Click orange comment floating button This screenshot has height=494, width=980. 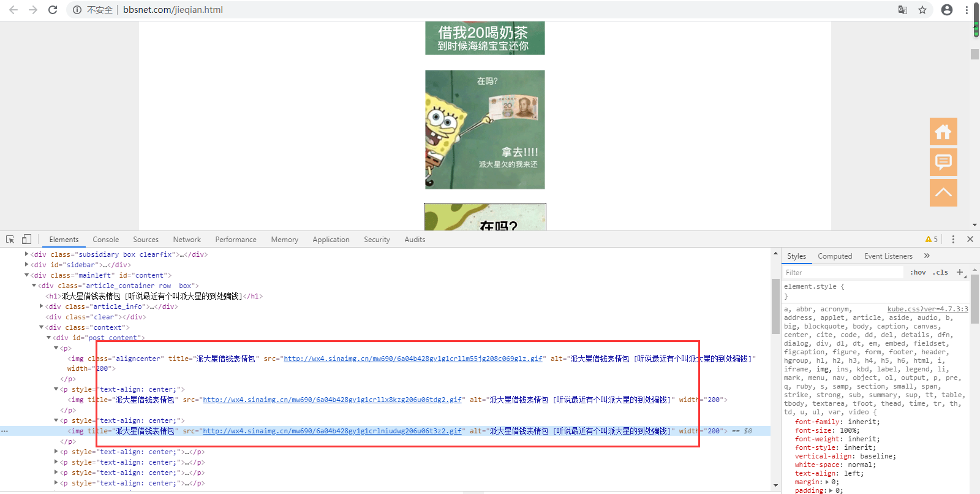943,162
